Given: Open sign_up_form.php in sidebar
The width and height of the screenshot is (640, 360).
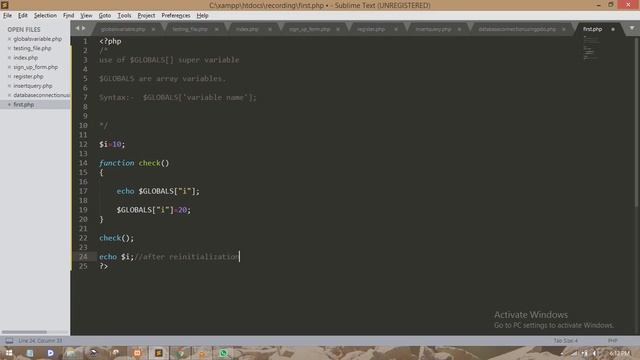Looking at the screenshot, I should [36, 67].
